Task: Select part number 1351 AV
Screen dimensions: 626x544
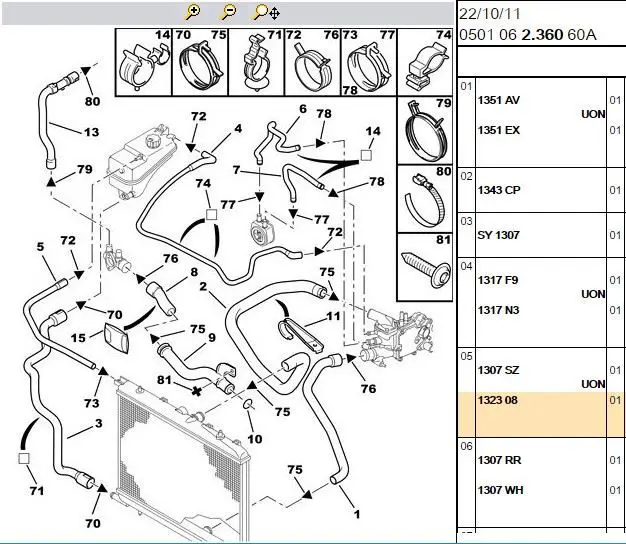Action: click(499, 101)
